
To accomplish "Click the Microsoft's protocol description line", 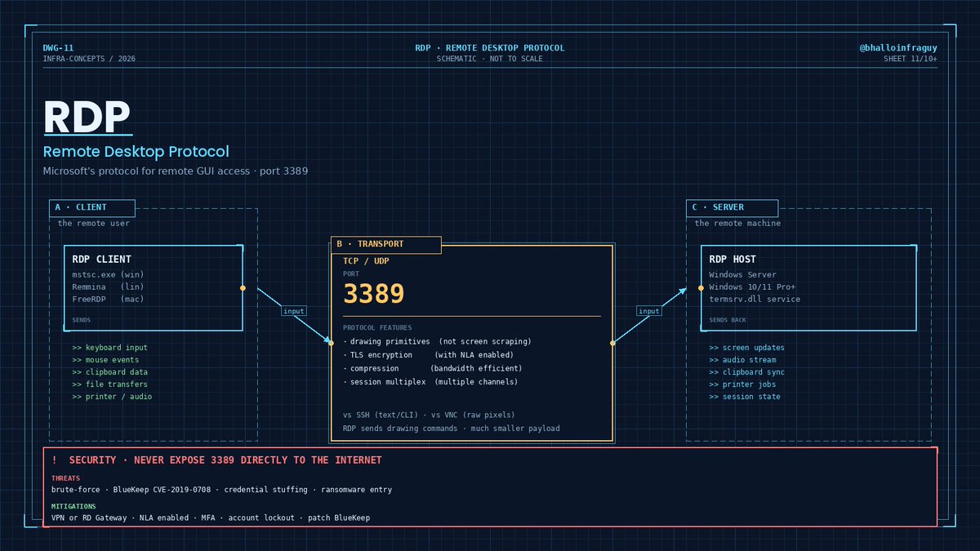I will (176, 171).
